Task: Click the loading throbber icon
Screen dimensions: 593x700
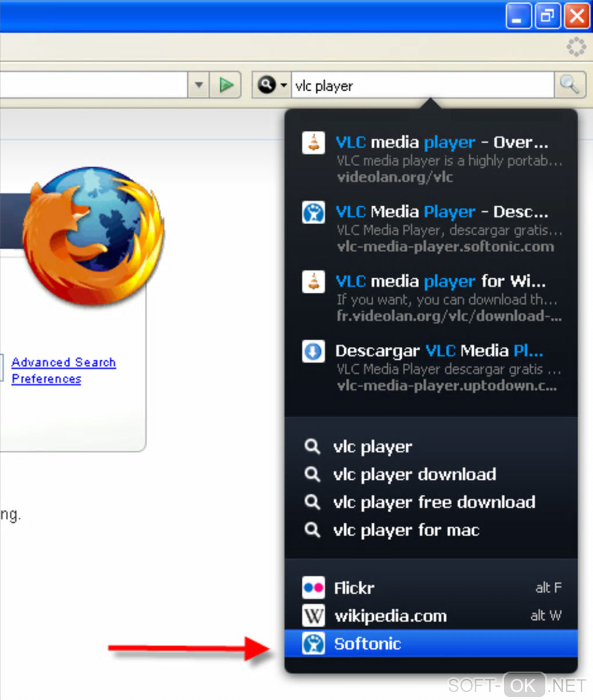Action: pos(576,47)
